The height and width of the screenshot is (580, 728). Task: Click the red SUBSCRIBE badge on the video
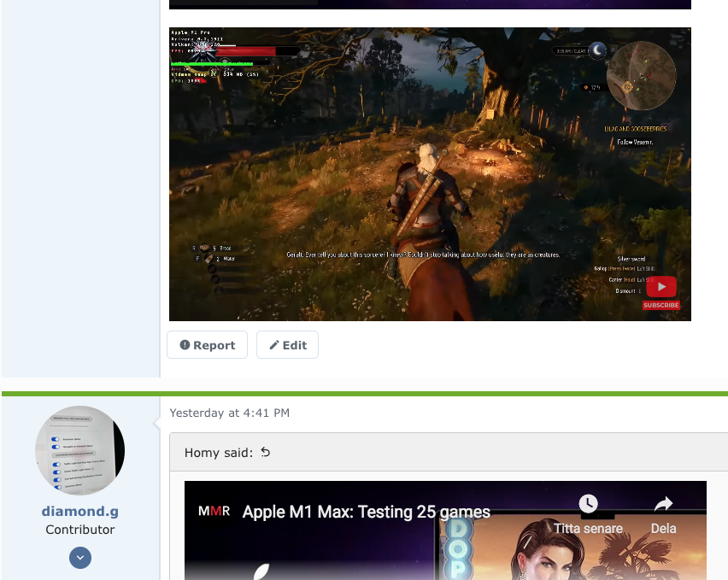(661, 305)
